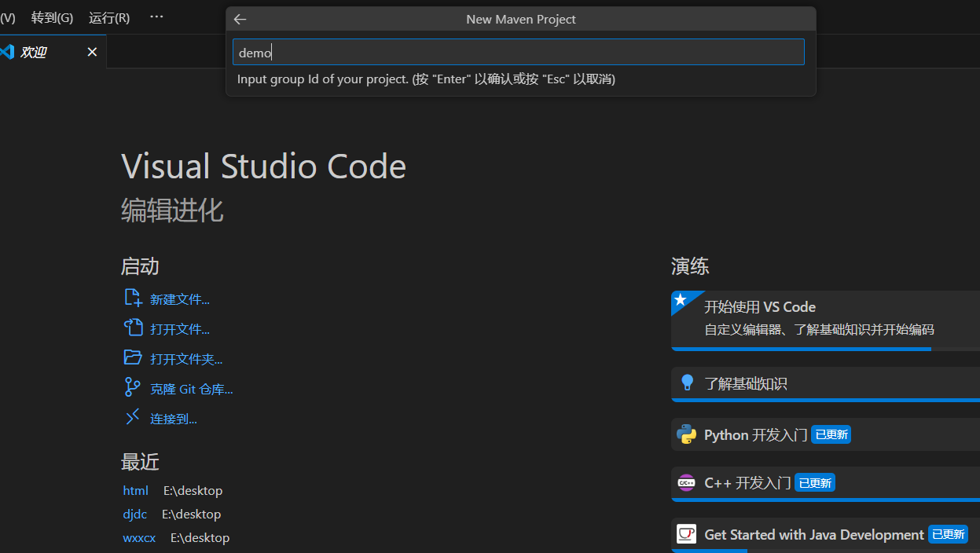The width and height of the screenshot is (980, 553).
Task: Click the 编辑进化 subtitle
Action: click(x=172, y=211)
